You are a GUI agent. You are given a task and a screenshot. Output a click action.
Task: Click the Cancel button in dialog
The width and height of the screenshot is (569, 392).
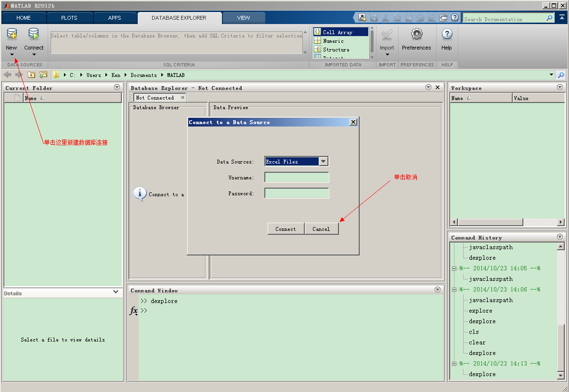coord(321,229)
